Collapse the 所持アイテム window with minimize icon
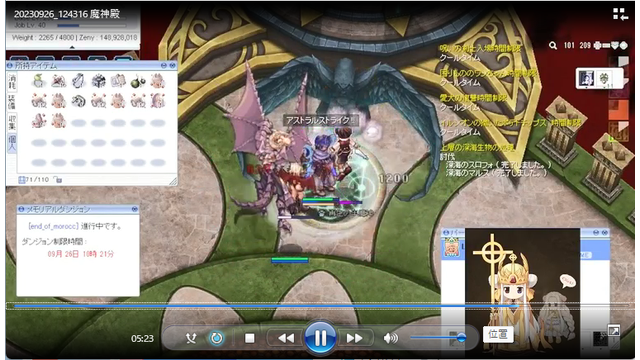The height and width of the screenshot is (360, 640). pyautogui.click(x=164, y=65)
